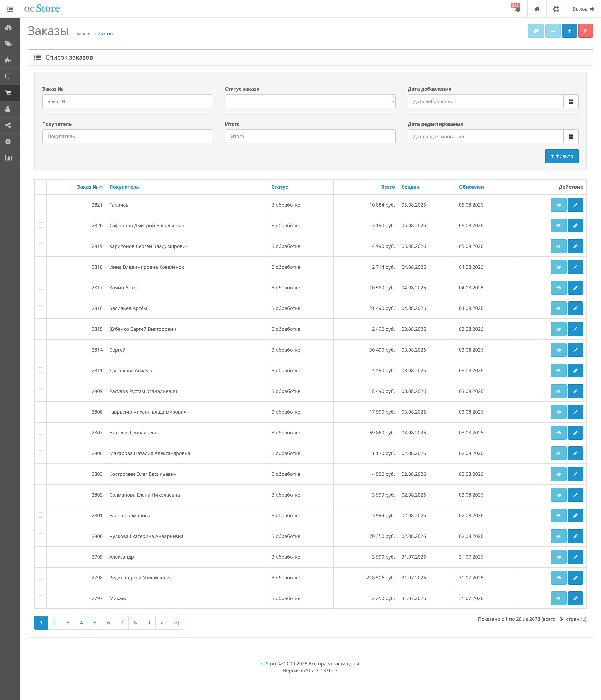Open the Статус заказа dropdown
The height and width of the screenshot is (700, 601).
(310, 101)
